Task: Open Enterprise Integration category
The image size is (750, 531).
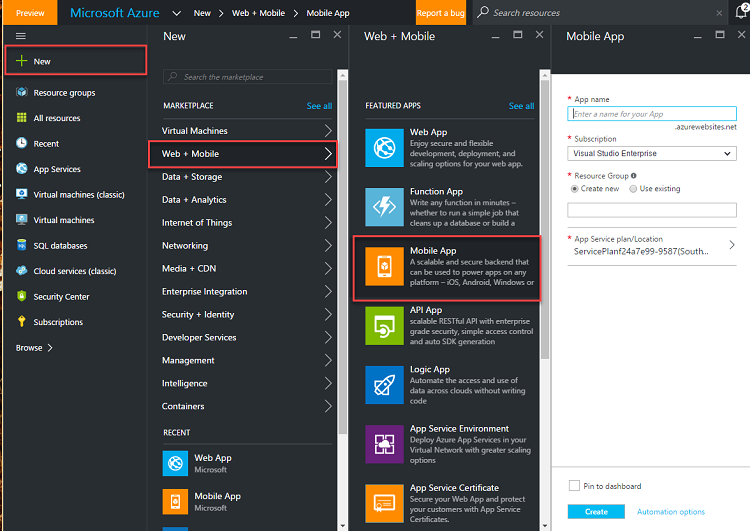Action: (247, 291)
